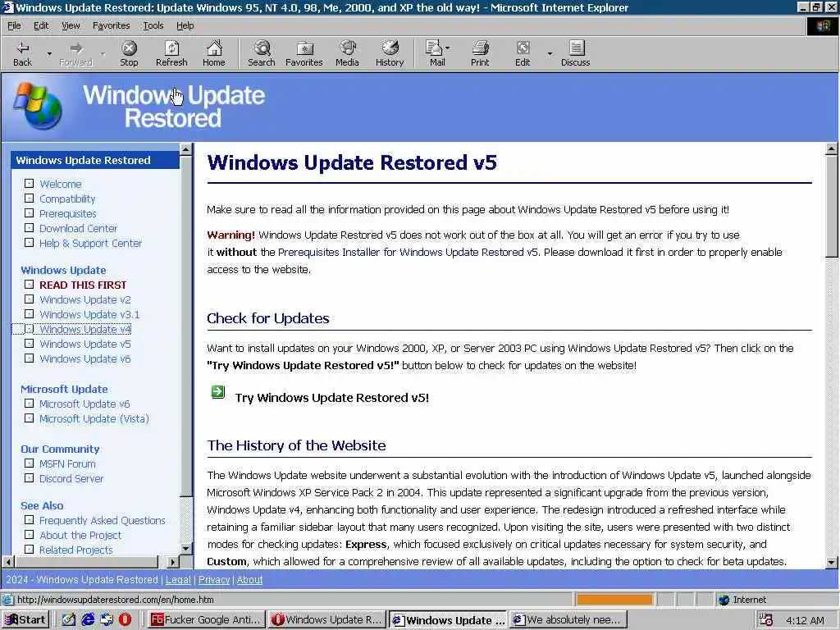Show the History toolbar icon
This screenshot has width=840, height=630.
(x=390, y=53)
